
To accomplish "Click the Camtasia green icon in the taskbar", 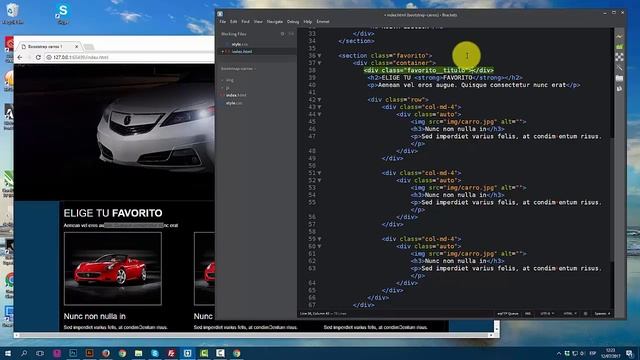I will (204, 353).
